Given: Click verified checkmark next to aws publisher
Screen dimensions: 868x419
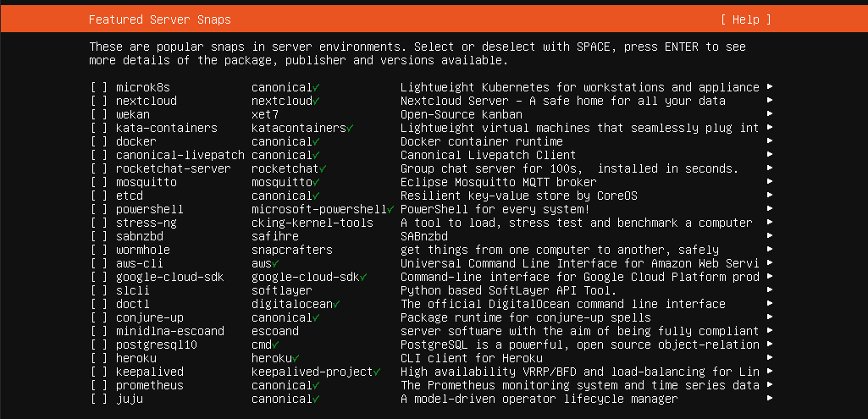Looking at the screenshot, I should tap(275, 263).
